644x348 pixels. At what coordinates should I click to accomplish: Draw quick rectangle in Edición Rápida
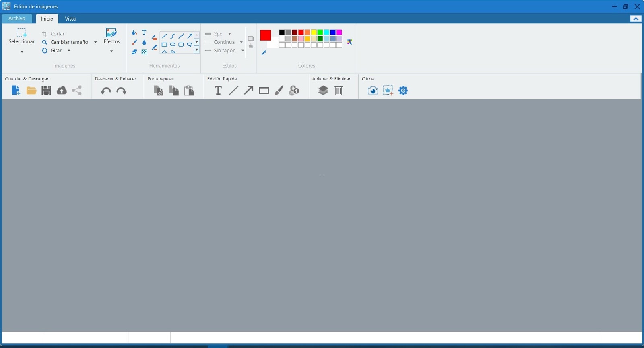pyautogui.click(x=264, y=91)
